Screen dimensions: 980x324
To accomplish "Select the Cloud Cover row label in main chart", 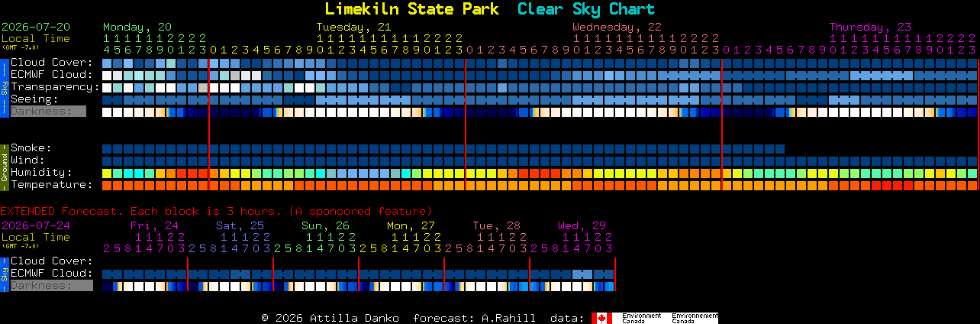I will pyautogui.click(x=51, y=63).
